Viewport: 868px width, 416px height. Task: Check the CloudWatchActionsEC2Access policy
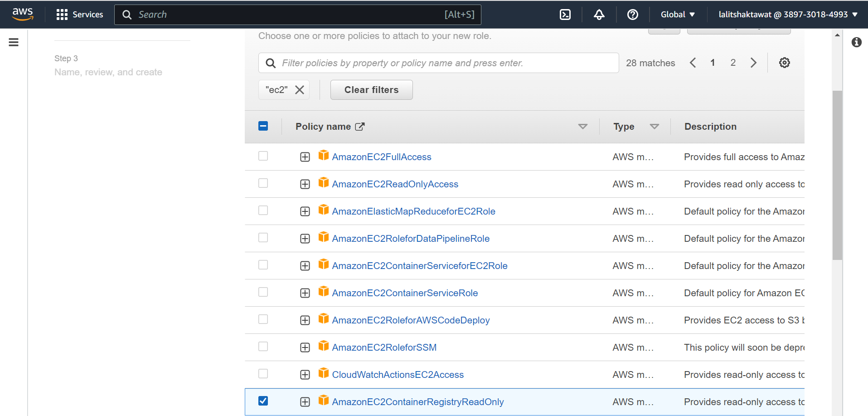(x=263, y=374)
